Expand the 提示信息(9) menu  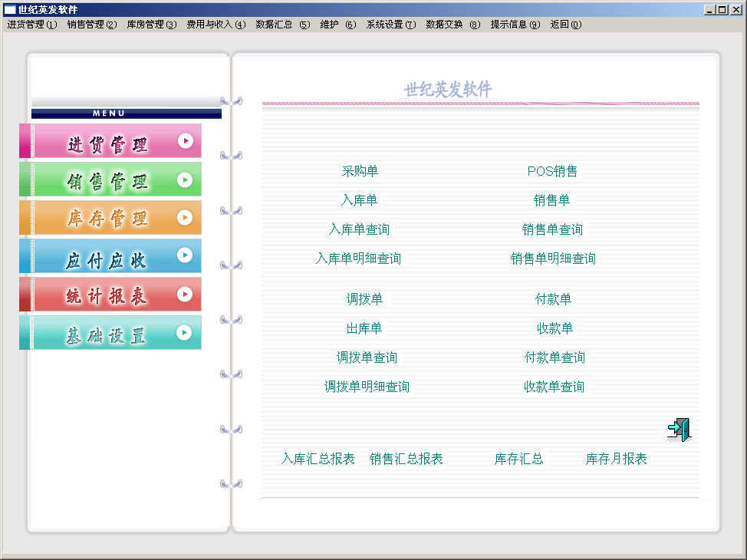click(x=515, y=25)
